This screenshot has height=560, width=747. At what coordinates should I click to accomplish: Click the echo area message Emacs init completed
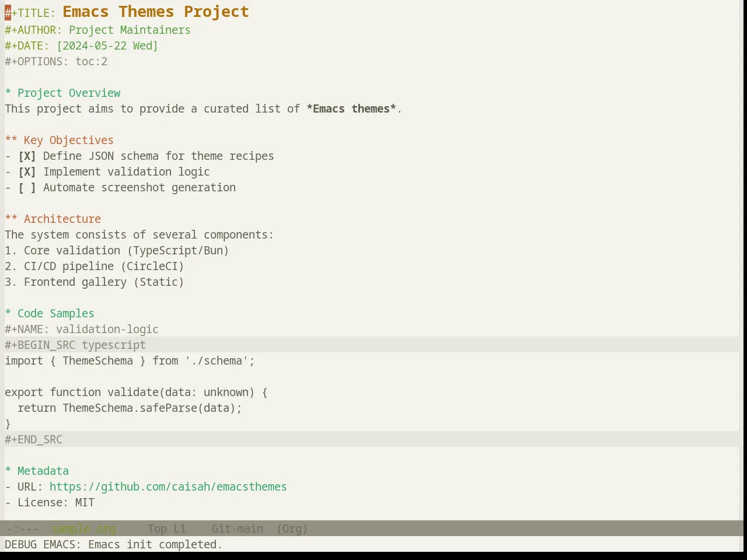pyautogui.click(x=114, y=545)
